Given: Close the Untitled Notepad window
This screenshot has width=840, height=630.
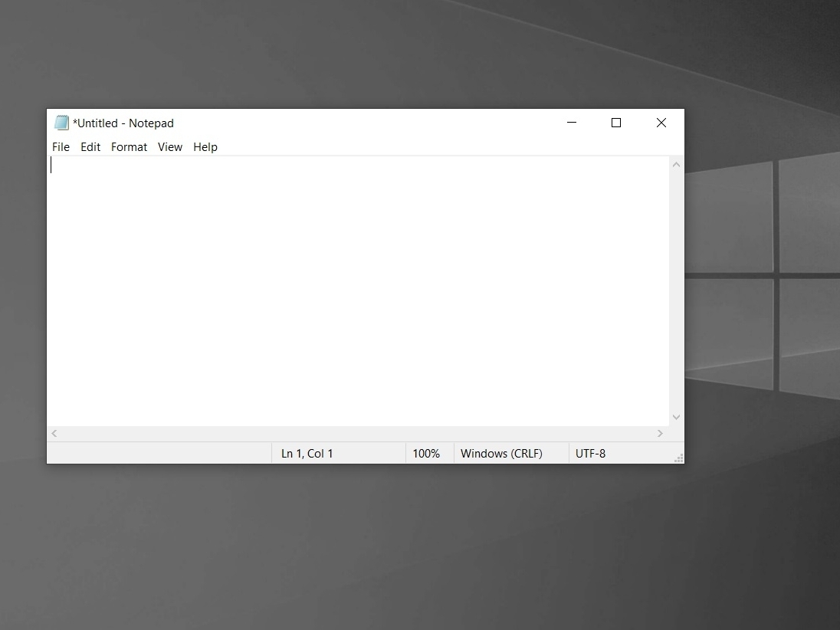Looking at the screenshot, I should point(661,123).
